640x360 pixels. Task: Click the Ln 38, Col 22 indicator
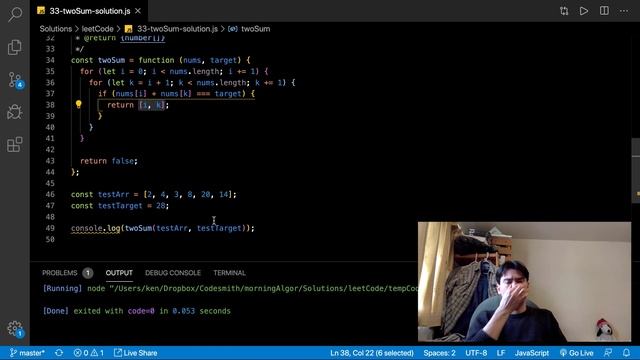click(x=372, y=353)
